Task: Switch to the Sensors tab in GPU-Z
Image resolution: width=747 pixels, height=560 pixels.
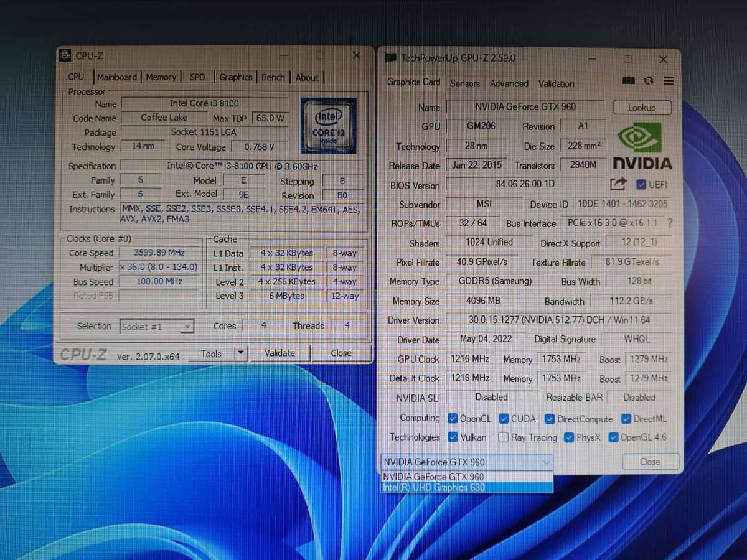Action: 465,83
